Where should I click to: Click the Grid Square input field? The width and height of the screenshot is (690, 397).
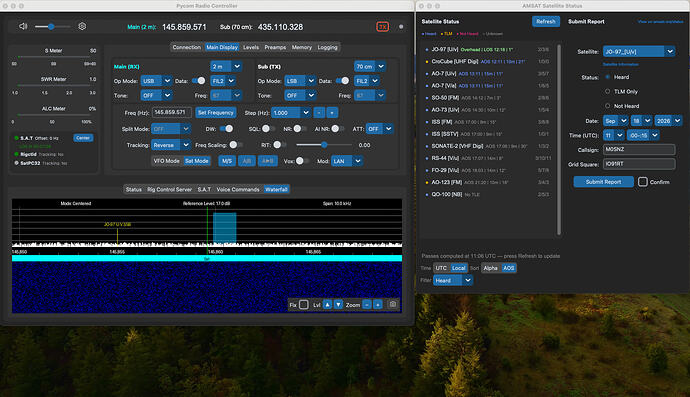click(639, 164)
